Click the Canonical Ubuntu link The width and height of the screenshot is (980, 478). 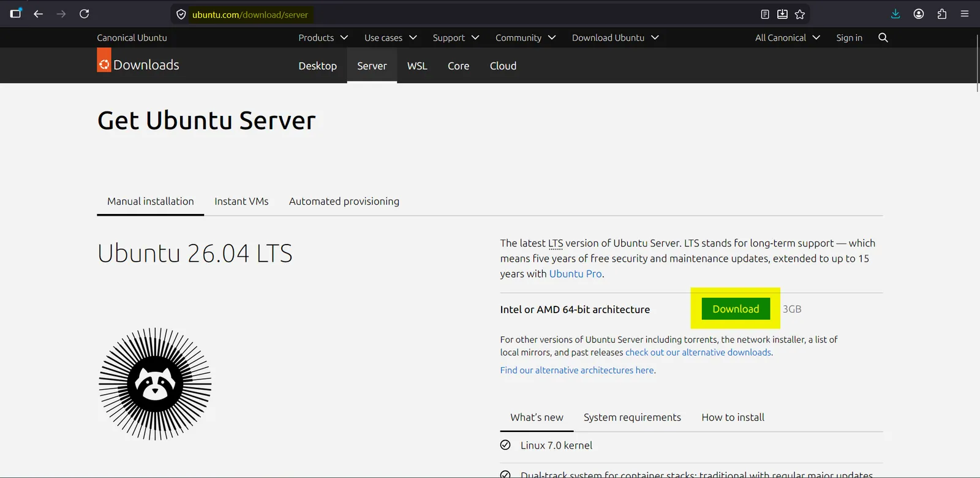(x=132, y=37)
